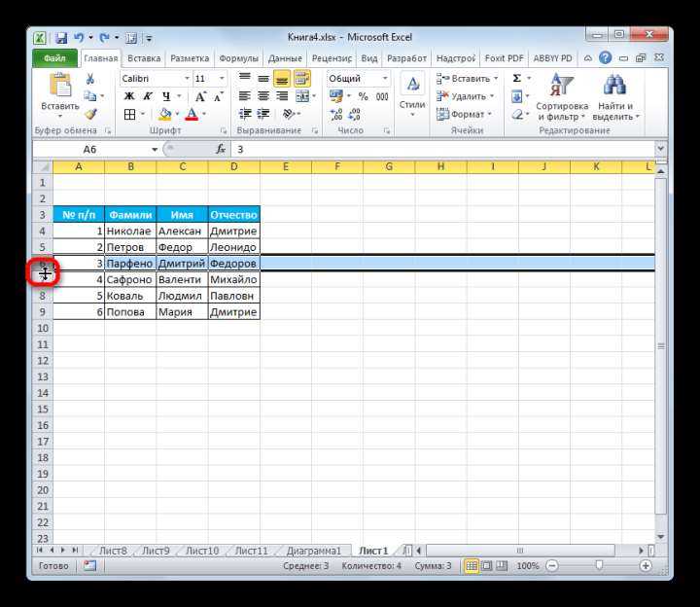The height and width of the screenshot is (607, 700).
Task: Apply thousands separator 000 format
Action: coord(382,96)
